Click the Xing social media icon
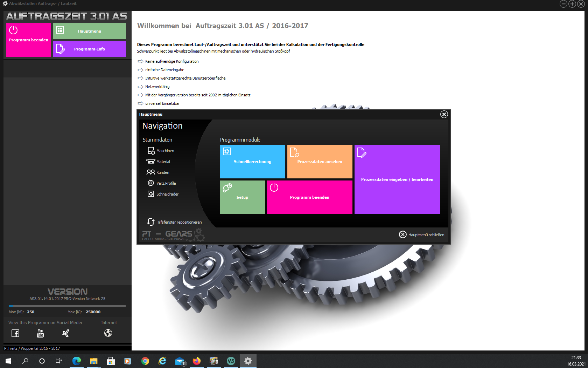This screenshot has height=368, width=588. pos(66,333)
